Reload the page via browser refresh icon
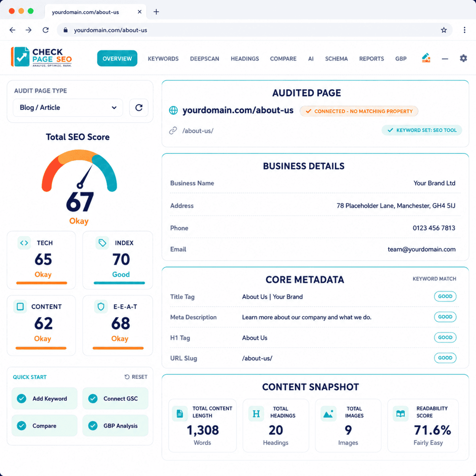This screenshot has height=476, width=476. click(x=46, y=30)
